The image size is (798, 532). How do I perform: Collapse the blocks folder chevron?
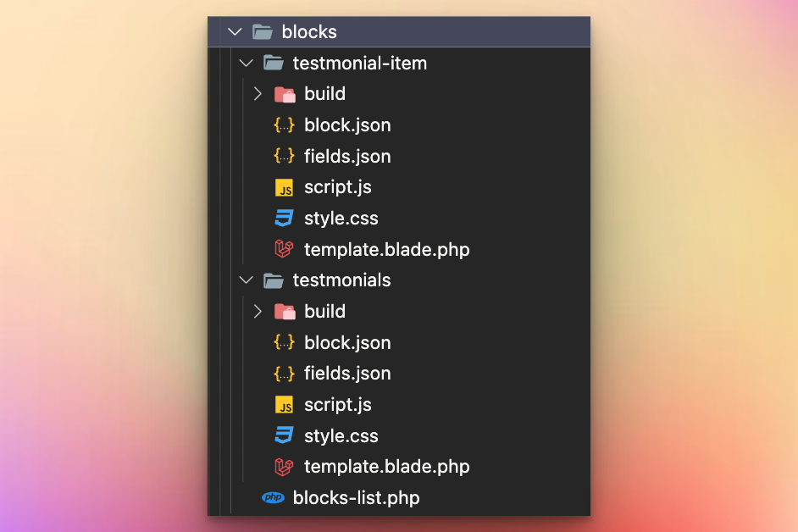tap(235, 32)
